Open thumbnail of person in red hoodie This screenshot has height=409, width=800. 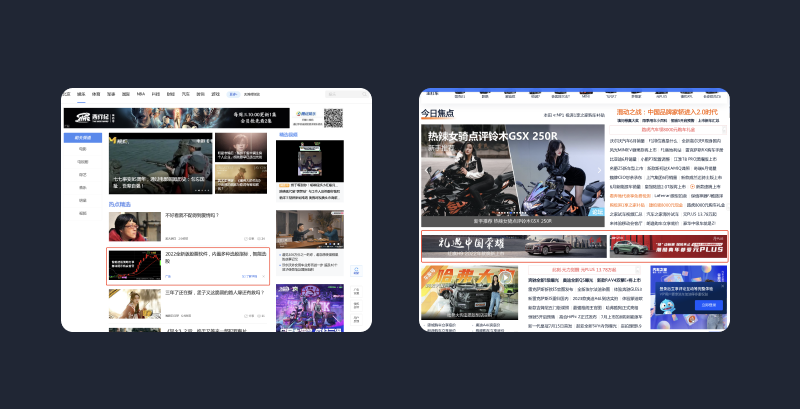pos(135,226)
